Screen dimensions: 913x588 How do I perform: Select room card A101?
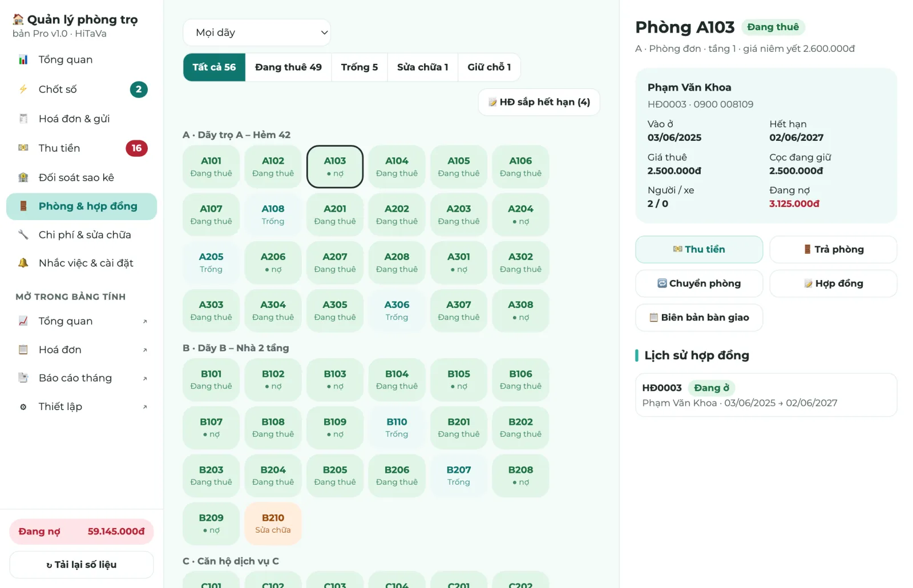211,167
